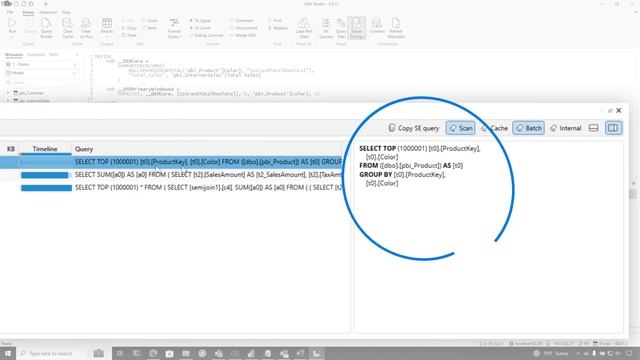Click the GROUP BY text in query pane
The width and height of the screenshot is (640, 360).
(x=376, y=174)
